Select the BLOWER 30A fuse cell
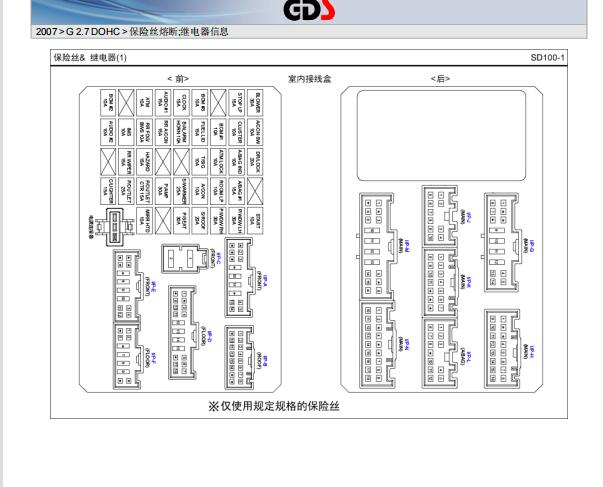The width and height of the screenshot is (603, 487). pyautogui.click(x=255, y=103)
